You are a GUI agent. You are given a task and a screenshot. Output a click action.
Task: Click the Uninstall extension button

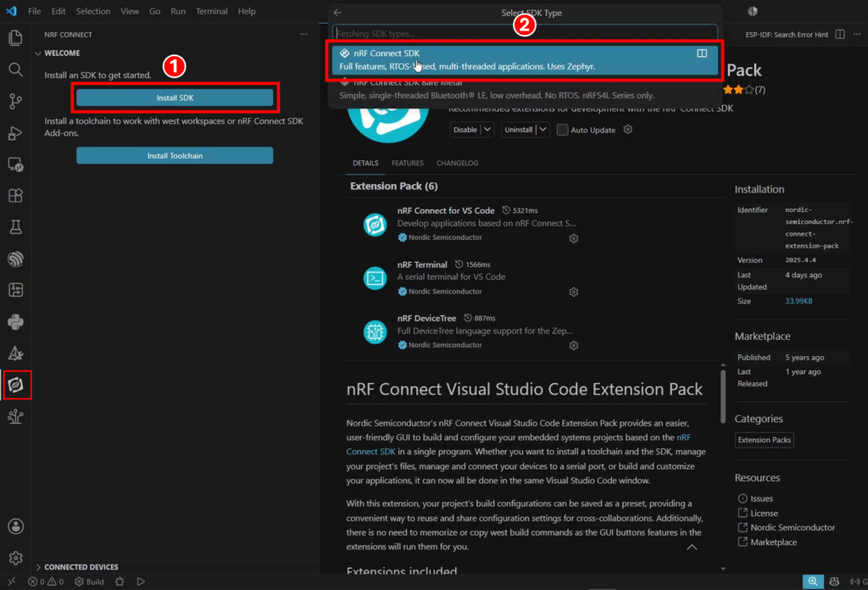[x=519, y=130]
